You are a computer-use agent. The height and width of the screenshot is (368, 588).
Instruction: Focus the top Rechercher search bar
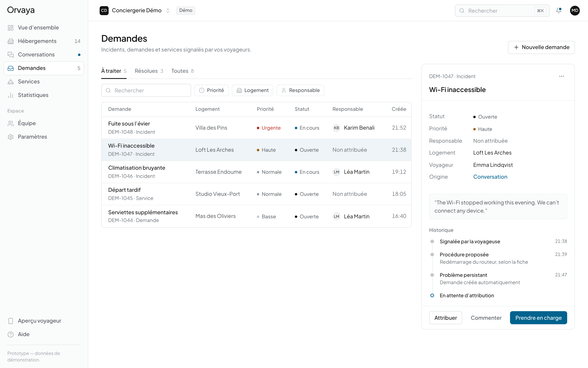point(502,11)
